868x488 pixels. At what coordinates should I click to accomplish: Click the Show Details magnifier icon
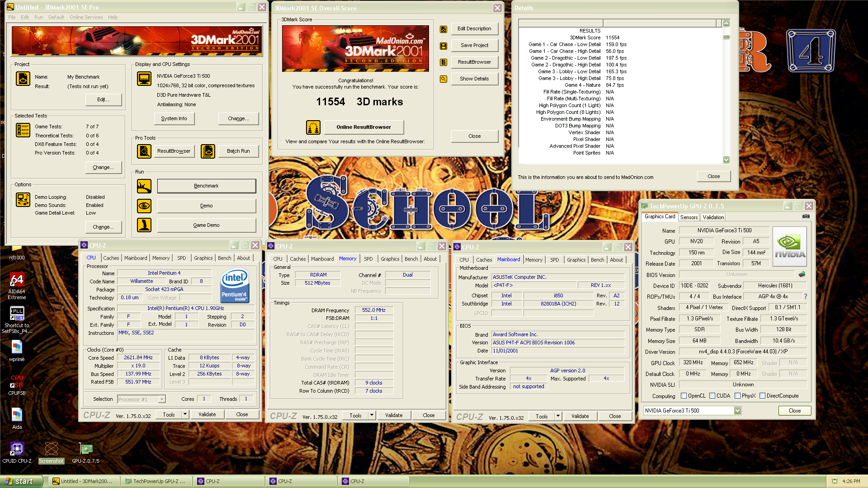(x=443, y=79)
